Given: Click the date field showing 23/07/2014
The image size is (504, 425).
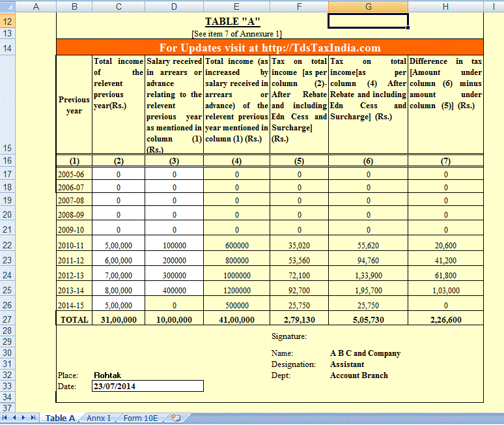Looking at the screenshot, I should coord(148,386).
